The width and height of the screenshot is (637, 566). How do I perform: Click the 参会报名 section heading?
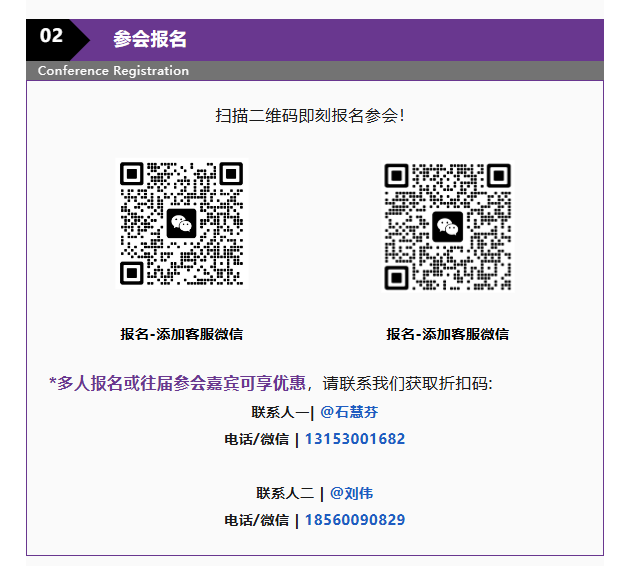point(149,39)
